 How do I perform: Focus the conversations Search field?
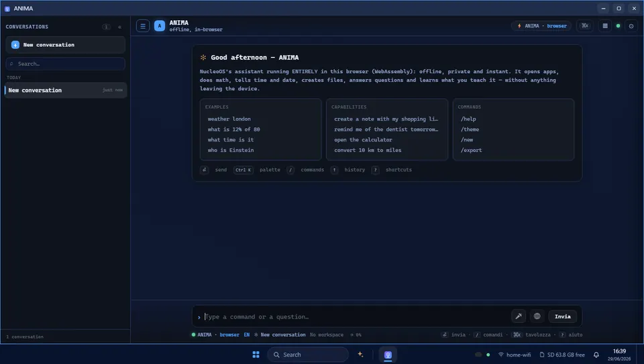65,64
